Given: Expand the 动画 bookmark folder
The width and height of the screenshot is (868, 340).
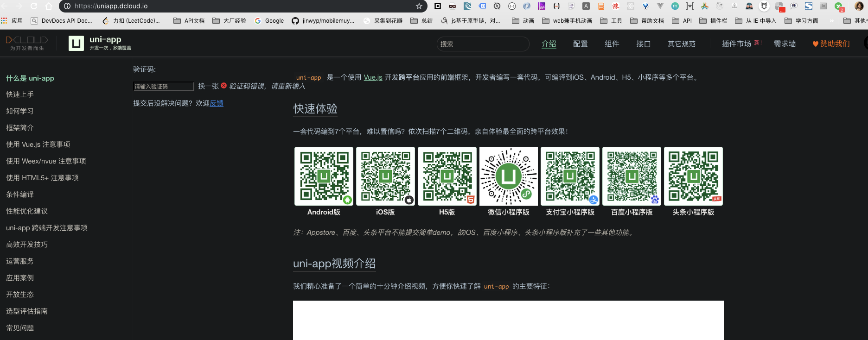Looking at the screenshot, I should tap(523, 21).
